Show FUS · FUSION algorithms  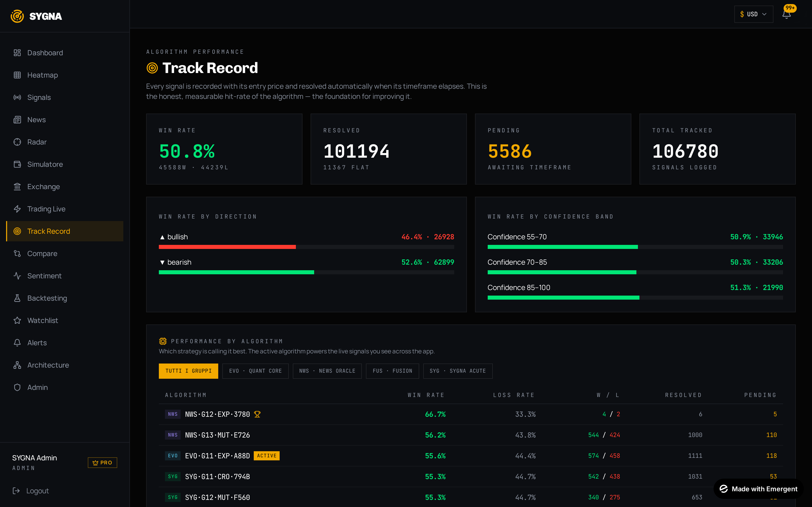pyautogui.click(x=392, y=371)
